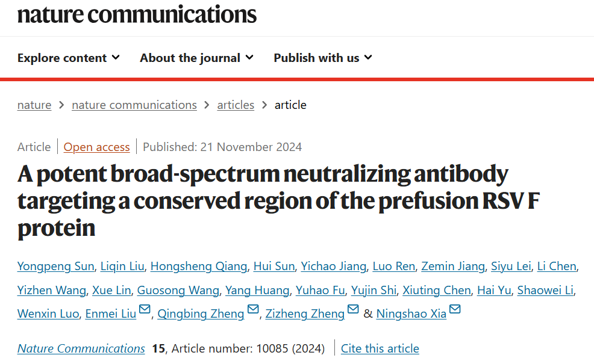Click the nature communications logo
This screenshot has width=594, height=364.
click(x=137, y=13)
